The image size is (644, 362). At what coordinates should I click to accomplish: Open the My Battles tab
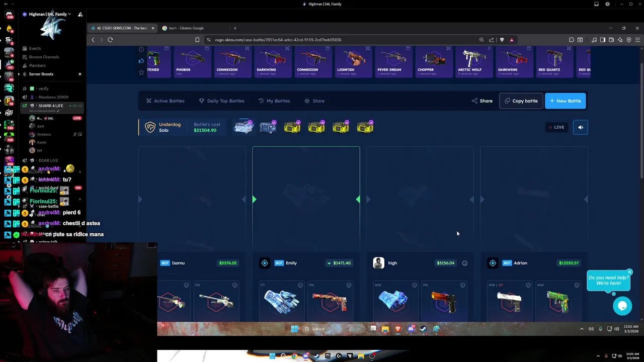[x=274, y=101]
